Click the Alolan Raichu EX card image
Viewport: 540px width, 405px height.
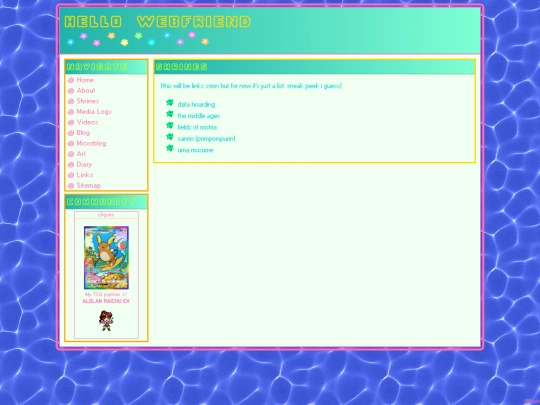tap(106, 258)
